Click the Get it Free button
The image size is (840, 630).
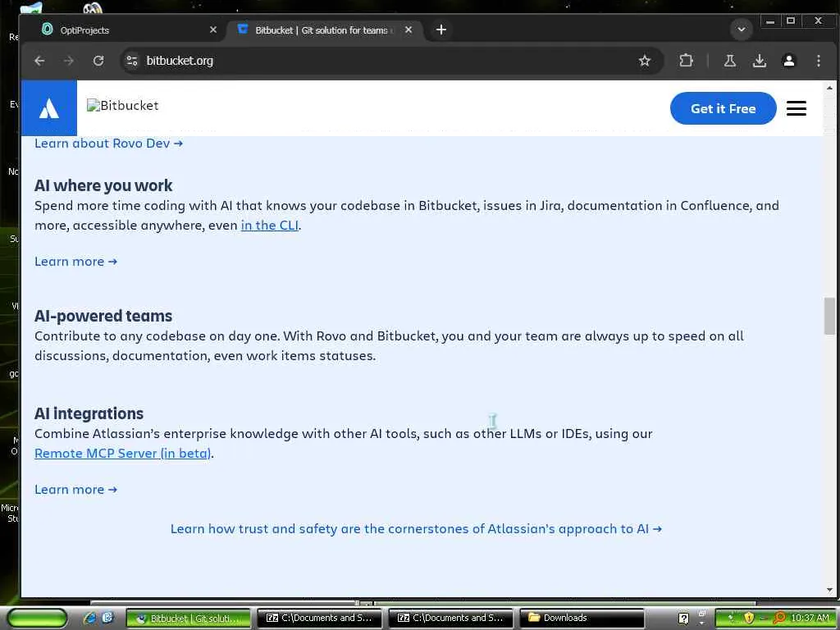coord(723,108)
